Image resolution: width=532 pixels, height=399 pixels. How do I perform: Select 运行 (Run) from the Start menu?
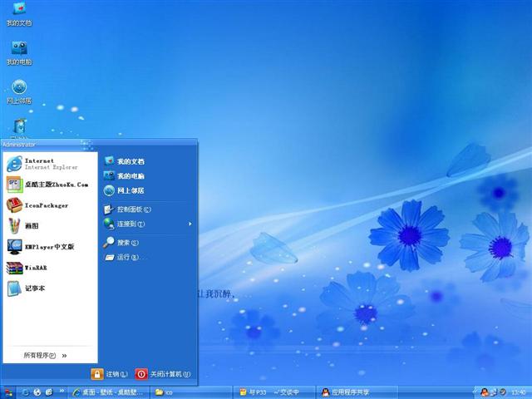point(126,257)
